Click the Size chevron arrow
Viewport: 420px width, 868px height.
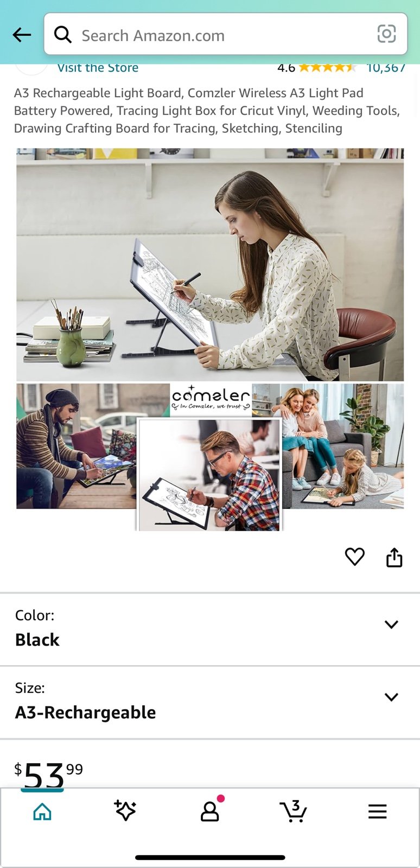pos(391,697)
